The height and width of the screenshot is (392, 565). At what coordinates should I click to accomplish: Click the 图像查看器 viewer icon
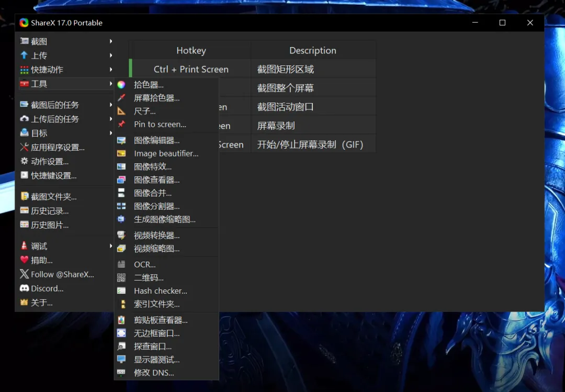click(121, 180)
